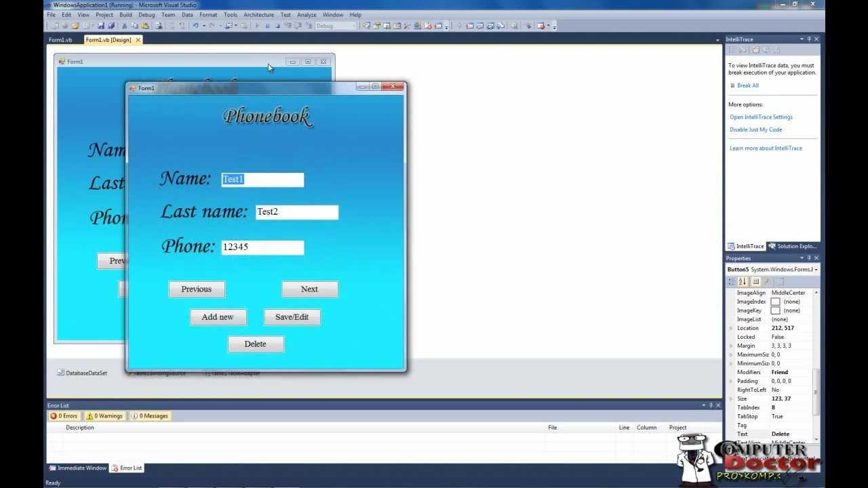Click the Save icon in the toolbar

(100, 26)
